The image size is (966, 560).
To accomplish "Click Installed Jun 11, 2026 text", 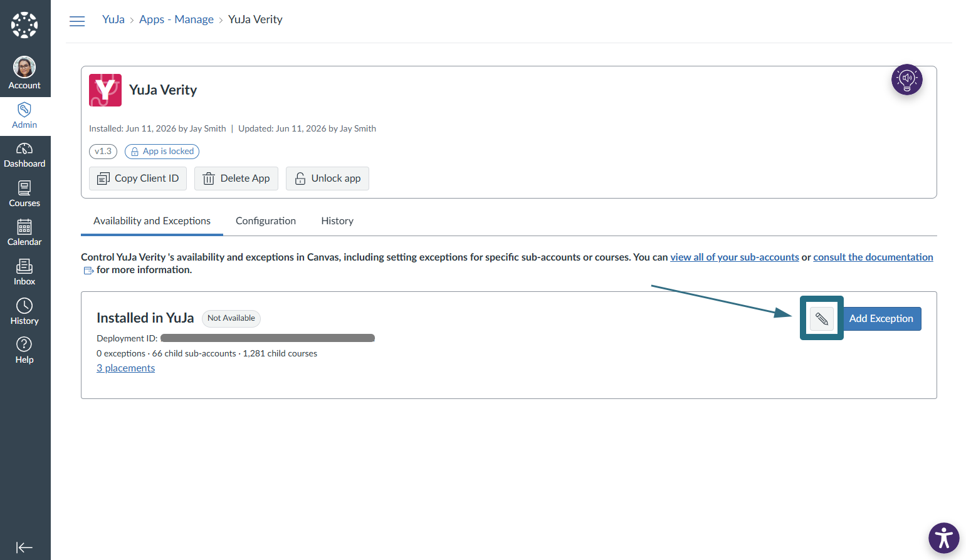I will tap(157, 129).
